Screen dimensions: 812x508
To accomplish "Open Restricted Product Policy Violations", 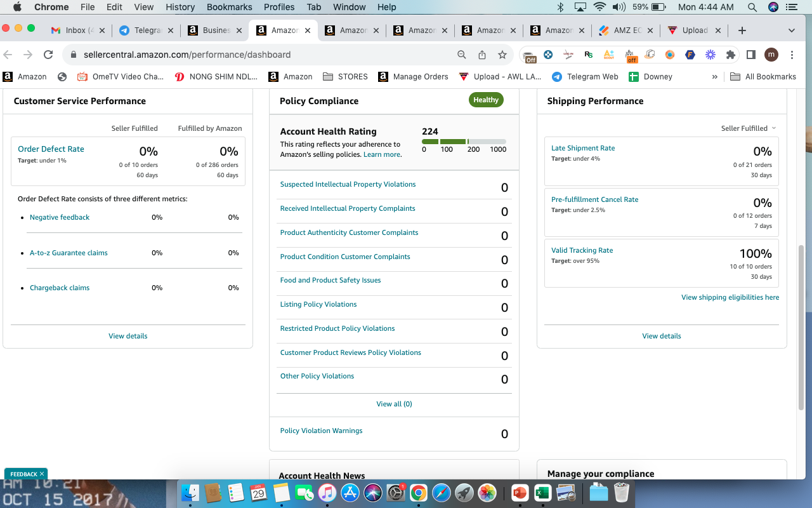I will click(x=337, y=328).
